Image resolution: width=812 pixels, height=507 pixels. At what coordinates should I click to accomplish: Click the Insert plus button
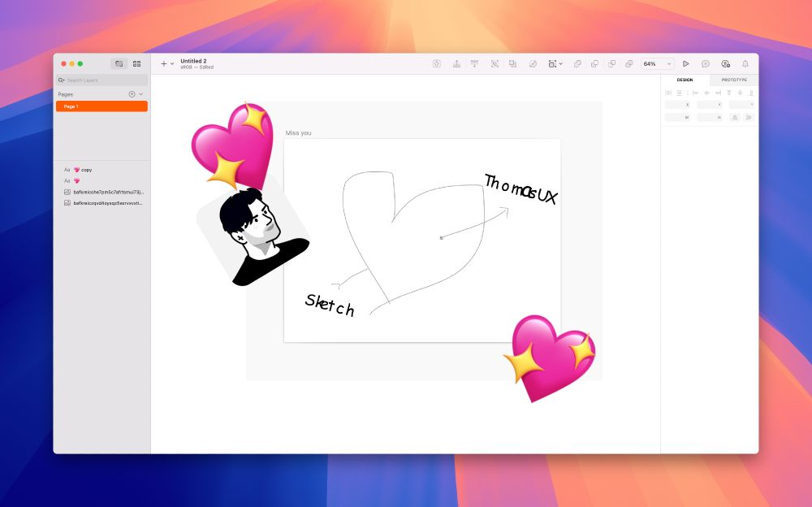164,63
